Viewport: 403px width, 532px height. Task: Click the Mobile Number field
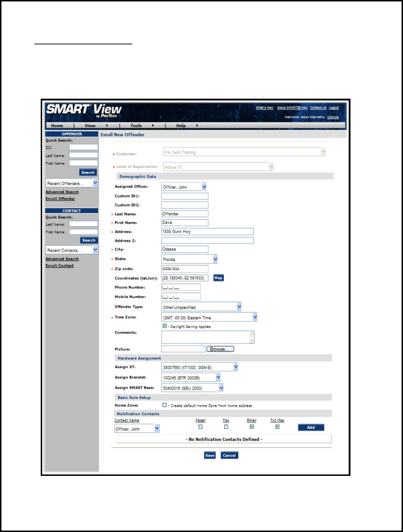(x=181, y=296)
